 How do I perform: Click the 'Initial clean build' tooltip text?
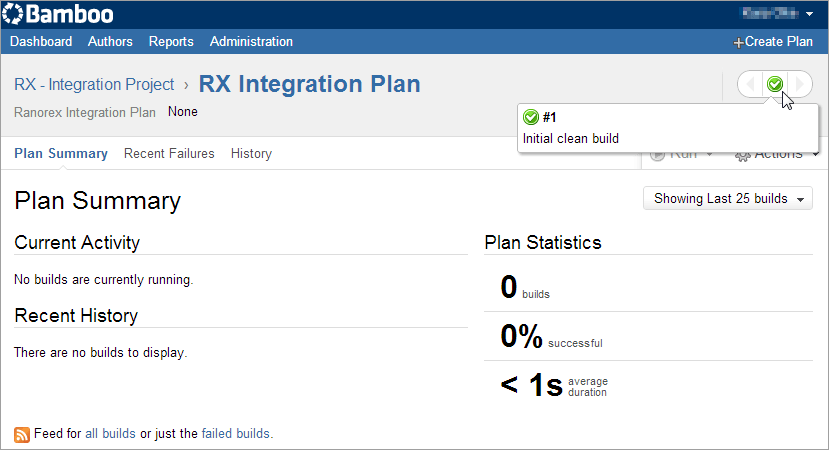[570, 139]
